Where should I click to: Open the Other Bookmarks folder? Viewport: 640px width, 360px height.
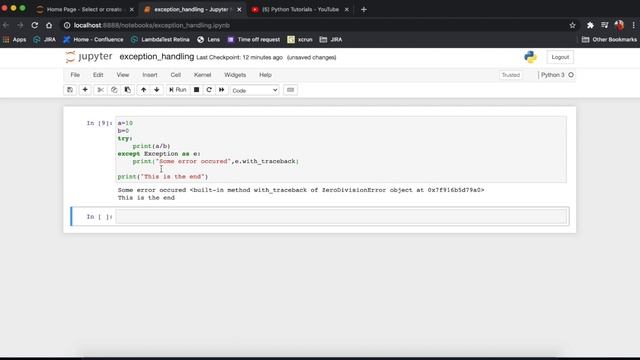coord(609,40)
